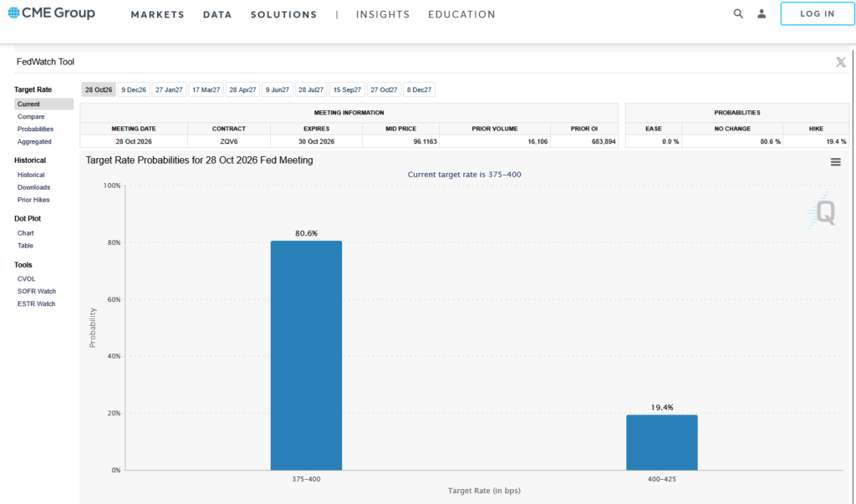Screen dimensions: 856x504
Task: Open the CVOL tool link
Action: (x=26, y=279)
